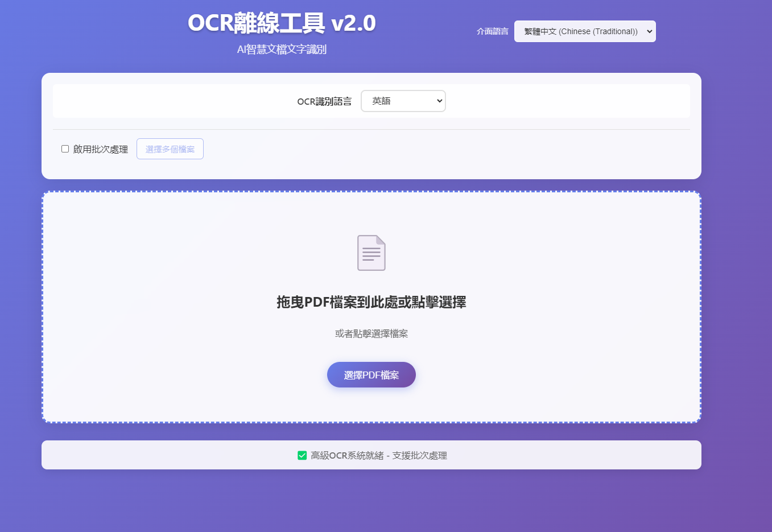Click the lined-document glyph in the upload area
The width and height of the screenshot is (772, 532).
coord(371,253)
